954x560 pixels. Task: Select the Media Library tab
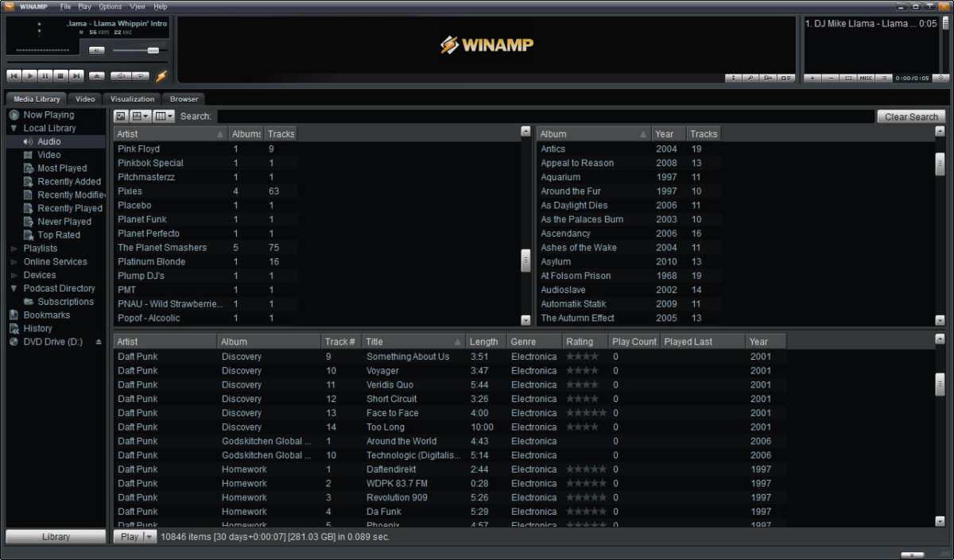pyautogui.click(x=37, y=98)
